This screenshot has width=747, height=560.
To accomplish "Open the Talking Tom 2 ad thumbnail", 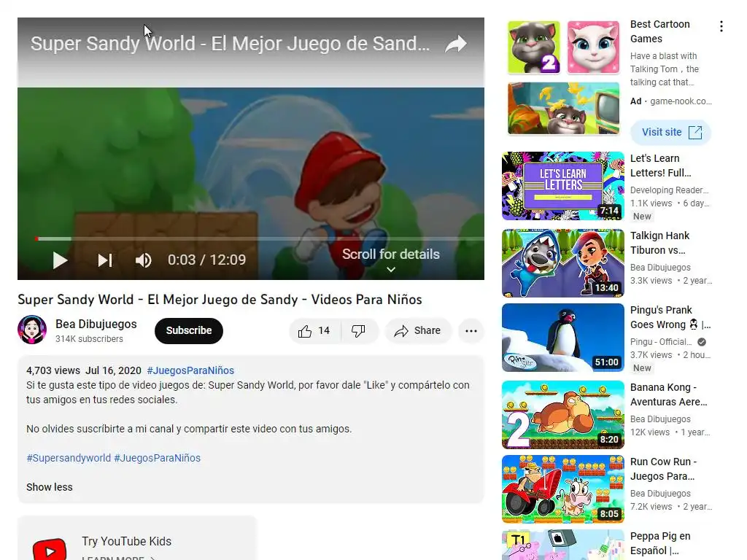I will pyautogui.click(x=533, y=47).
